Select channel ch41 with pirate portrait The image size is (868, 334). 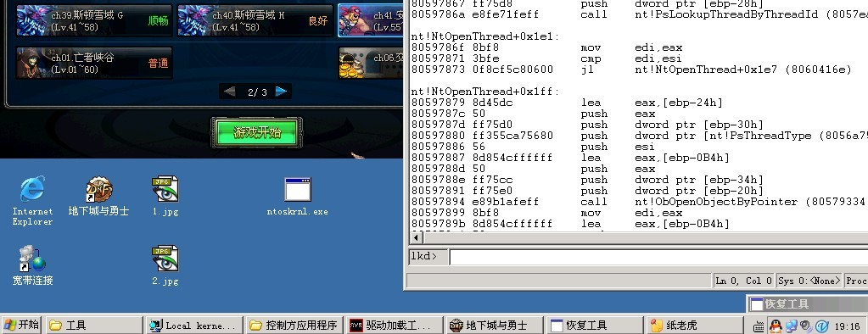point(370,20)
